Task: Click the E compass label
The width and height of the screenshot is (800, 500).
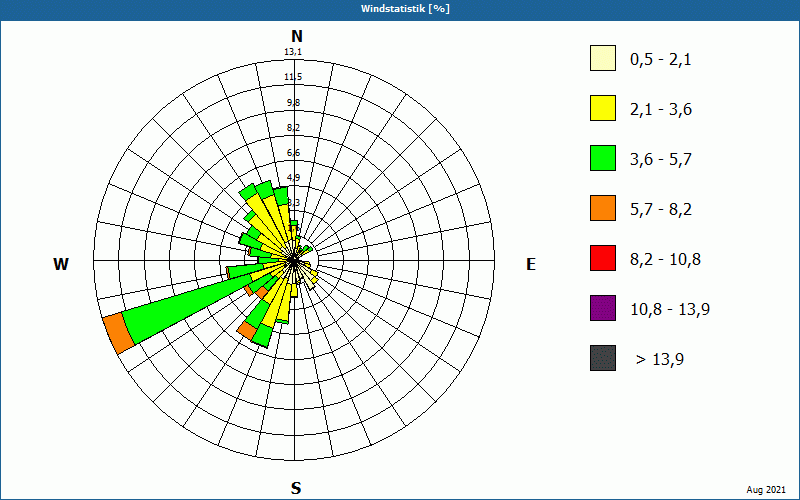Action: coord(531,264)
